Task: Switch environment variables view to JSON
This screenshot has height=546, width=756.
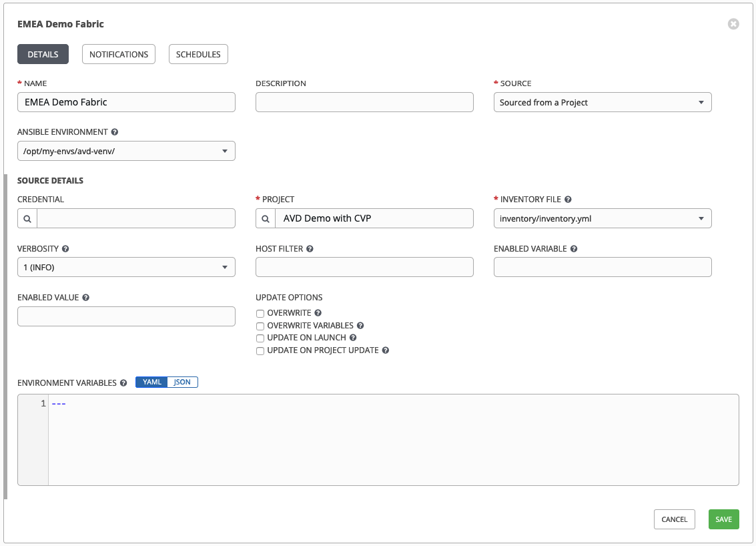Action: pyautogui.click(x=182, y=382)
